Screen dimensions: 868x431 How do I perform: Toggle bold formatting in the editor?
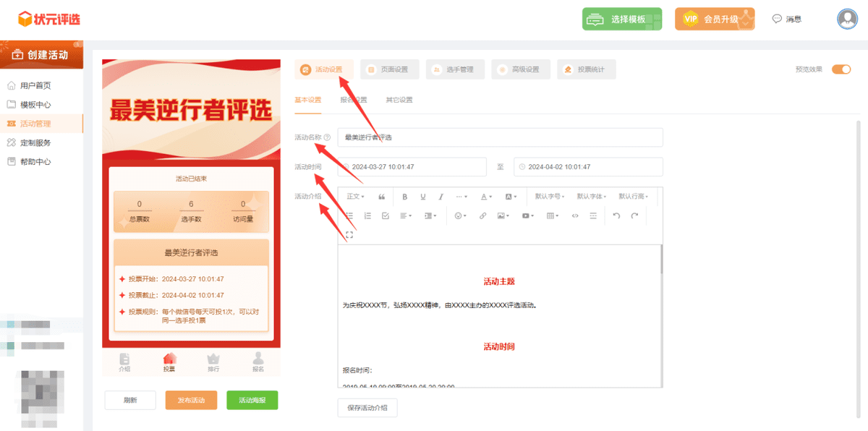point(405,197)
